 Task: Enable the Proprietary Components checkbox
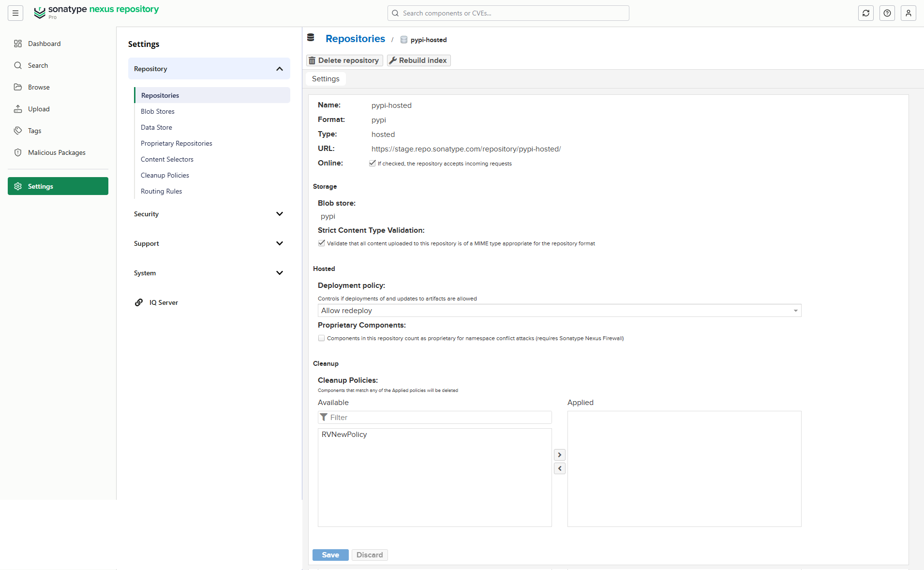[322, 338]
